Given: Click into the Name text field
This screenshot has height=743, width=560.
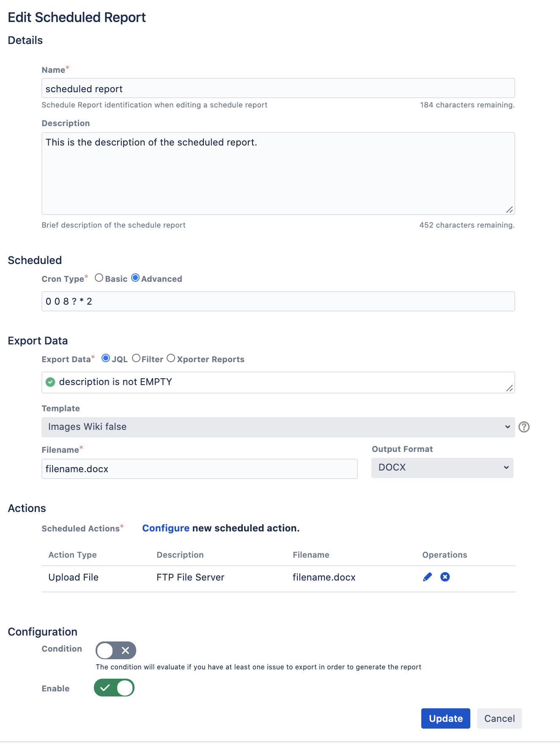Looking at the screenshot, I should pos(278,88).
